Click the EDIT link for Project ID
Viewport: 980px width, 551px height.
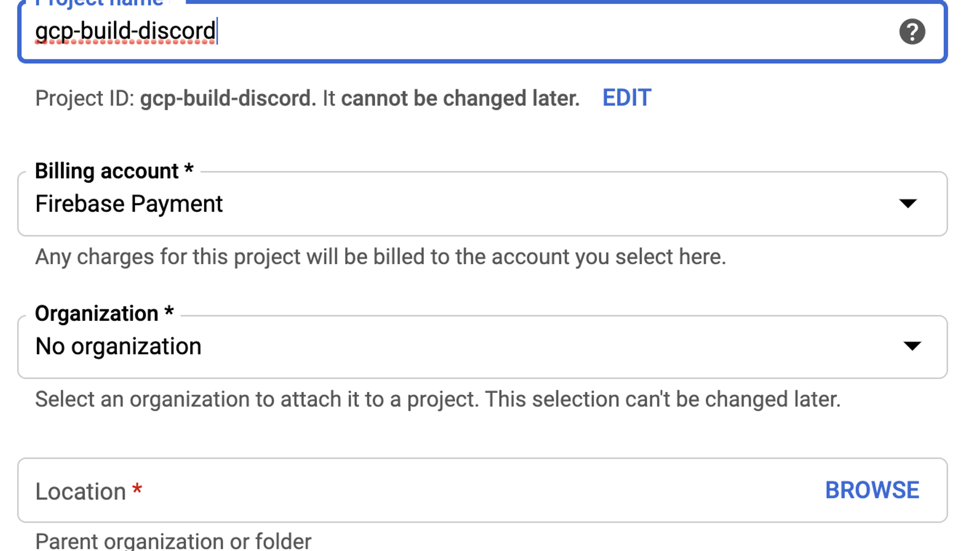[626, 98]
